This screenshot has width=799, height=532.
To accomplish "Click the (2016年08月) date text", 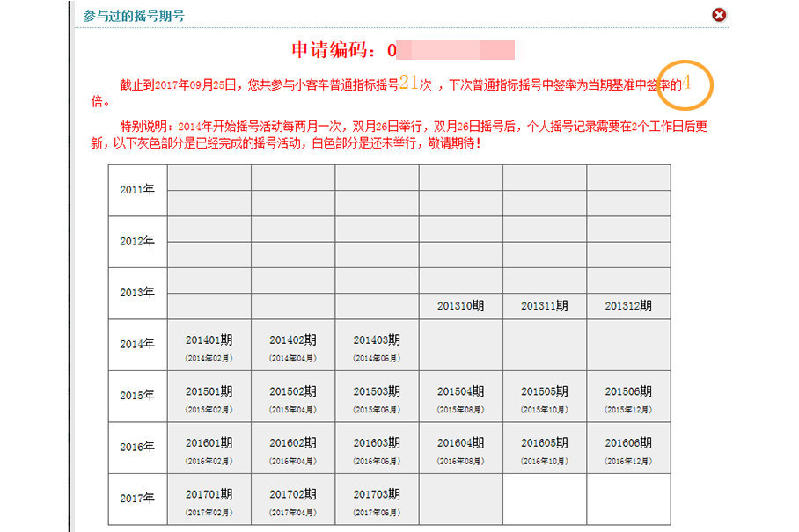I will click(x=460, y=462).
